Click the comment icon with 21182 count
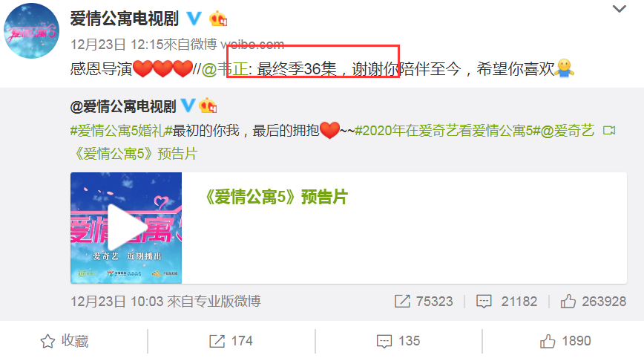 click(x=484, y=302)
